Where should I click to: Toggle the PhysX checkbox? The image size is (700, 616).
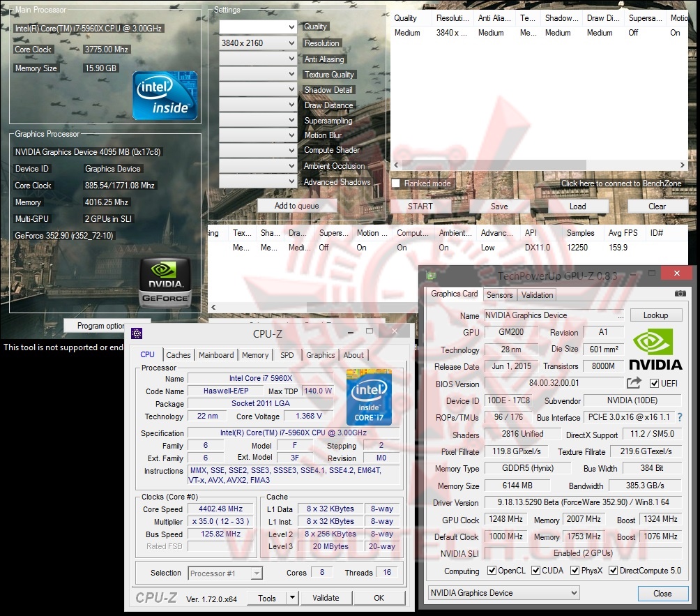pyautogui.click(x=575, y=571)
